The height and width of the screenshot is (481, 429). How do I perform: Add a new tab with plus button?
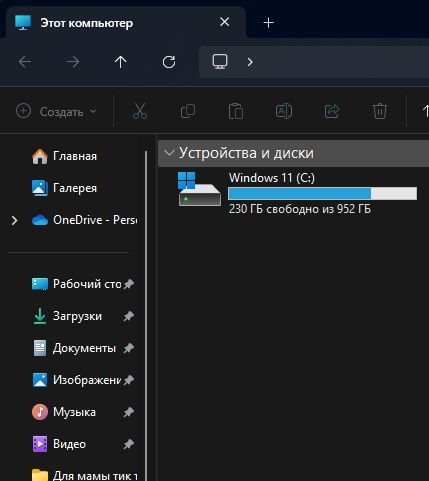[268, 23]
